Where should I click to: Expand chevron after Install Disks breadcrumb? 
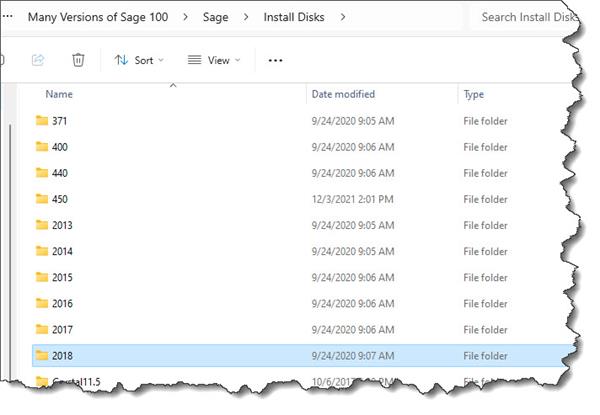pyautogui.click(x=343, y=17)
